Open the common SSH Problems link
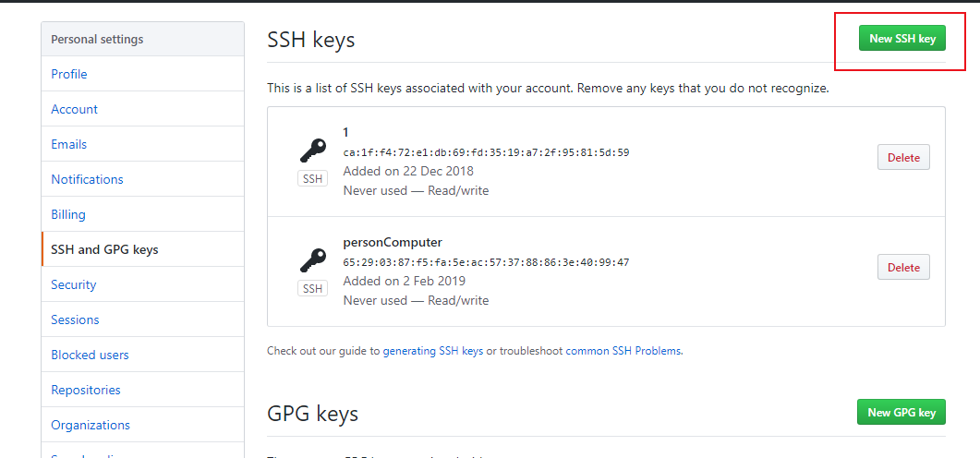The width and height of the screenshot is (980, 458). pyautogui.click(x=623, y=351)
